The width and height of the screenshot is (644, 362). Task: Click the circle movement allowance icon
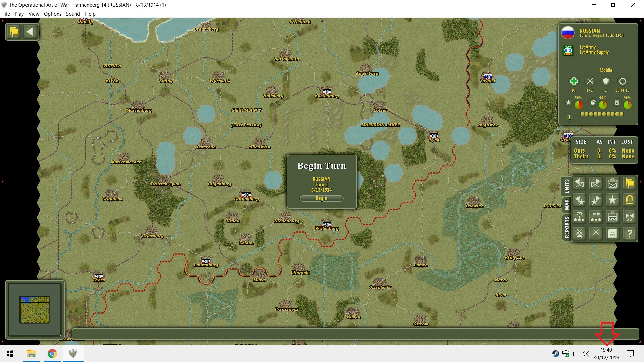(622, 81)
